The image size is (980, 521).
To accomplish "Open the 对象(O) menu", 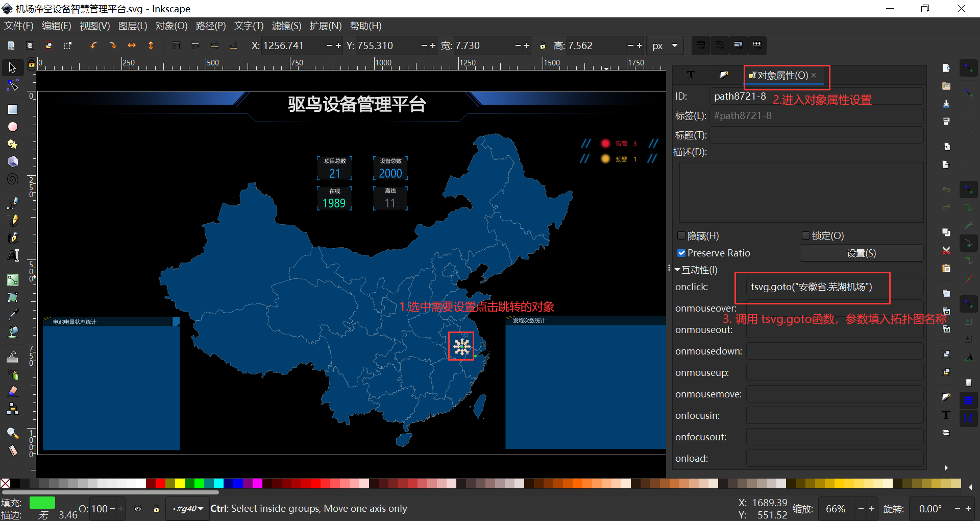I will click(171, 26).
